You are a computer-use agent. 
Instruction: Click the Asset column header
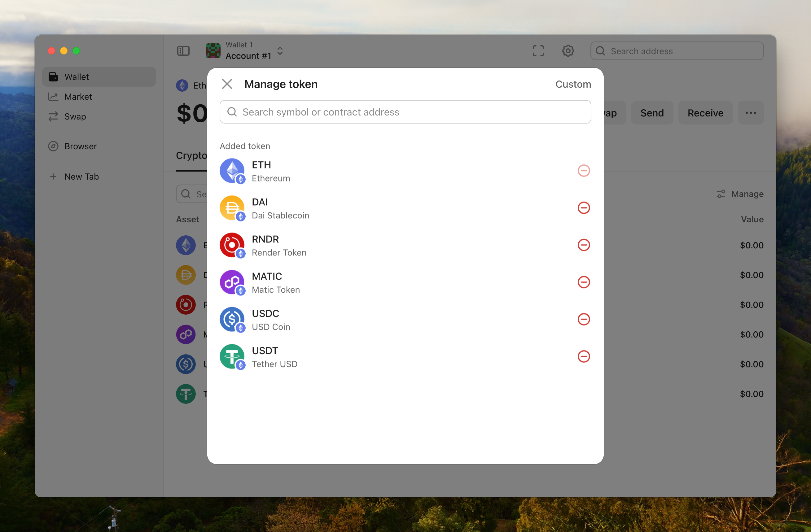(x=188, y=219)
